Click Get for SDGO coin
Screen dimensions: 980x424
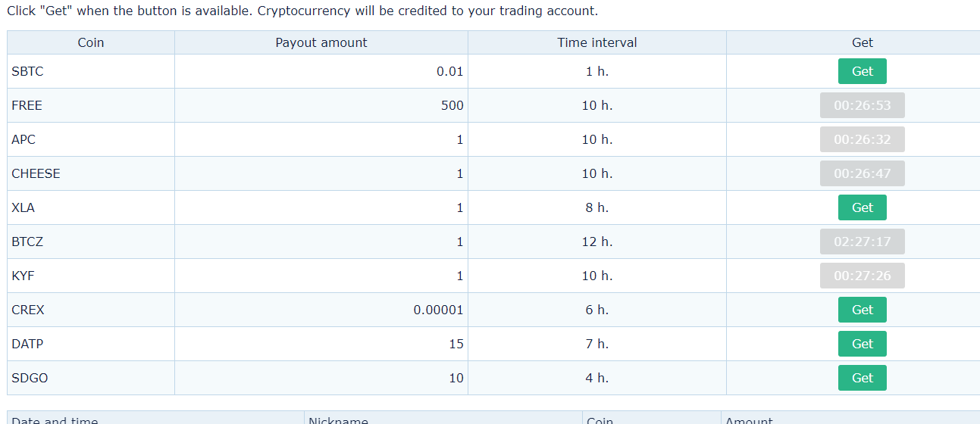click(x=862, y=378)
